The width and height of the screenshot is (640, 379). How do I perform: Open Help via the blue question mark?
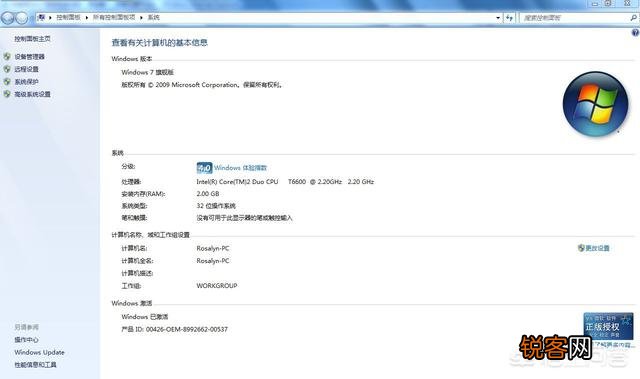[x=636, y=33]
